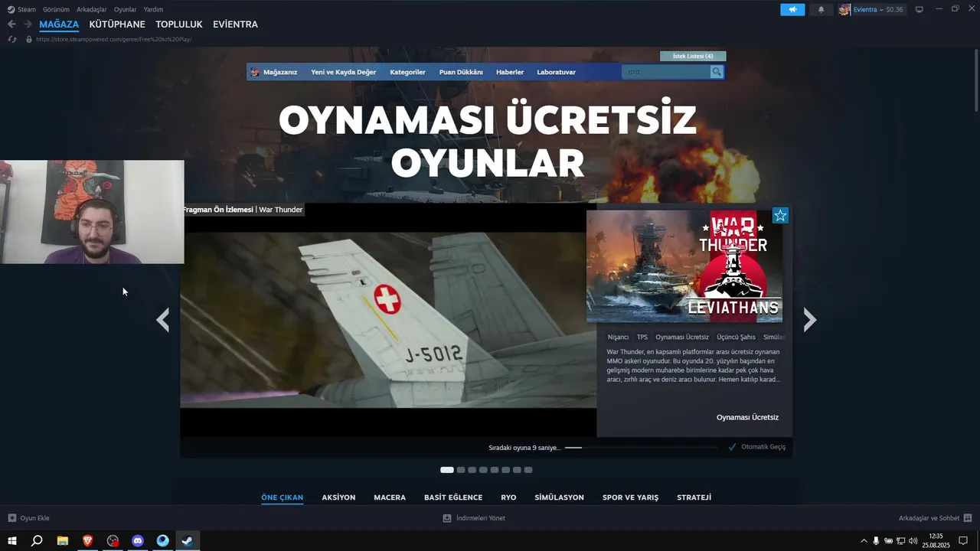
Task: Select the AKSİYON tab
Action: point(338,497)
